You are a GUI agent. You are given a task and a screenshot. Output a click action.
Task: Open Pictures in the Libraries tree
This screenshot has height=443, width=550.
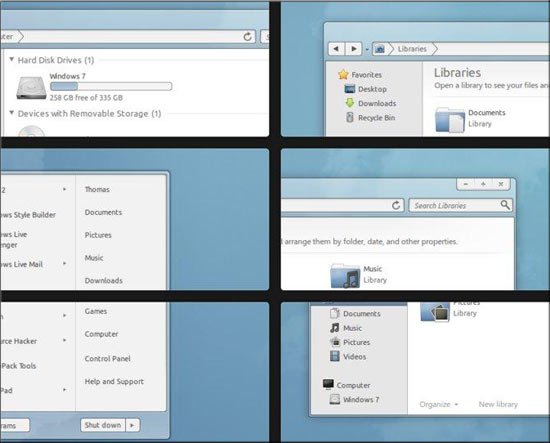356,342
